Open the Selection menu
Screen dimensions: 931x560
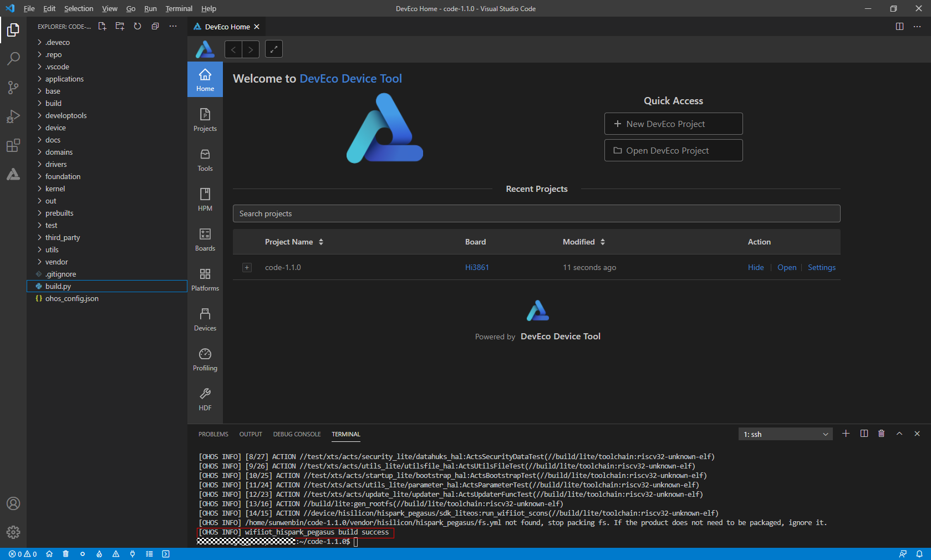[79, 8]
